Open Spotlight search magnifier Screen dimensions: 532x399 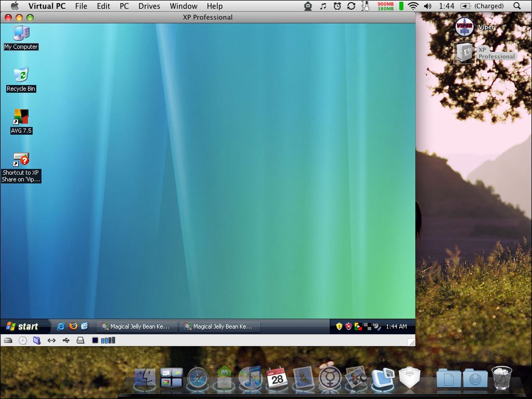pos(517,6)
